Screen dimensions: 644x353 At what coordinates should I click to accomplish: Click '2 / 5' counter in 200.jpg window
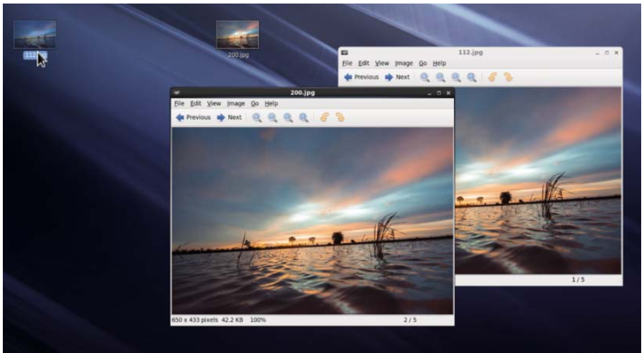[410, 320]
